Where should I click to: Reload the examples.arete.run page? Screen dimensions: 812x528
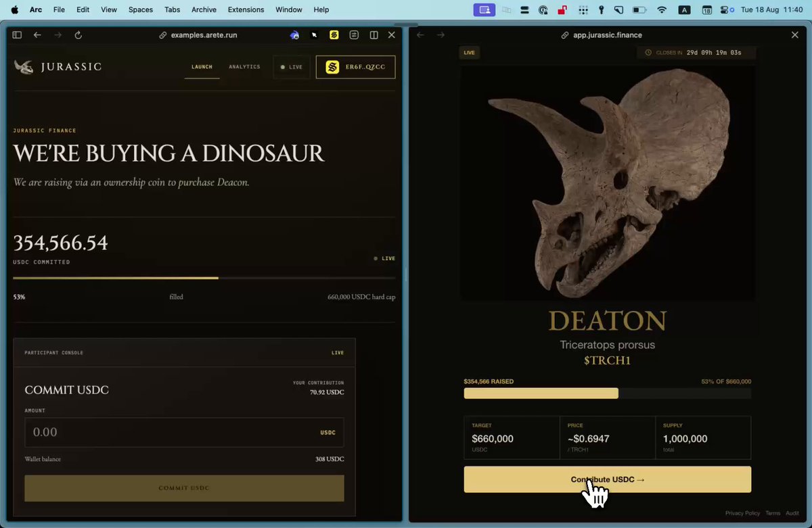click(78, 35)
